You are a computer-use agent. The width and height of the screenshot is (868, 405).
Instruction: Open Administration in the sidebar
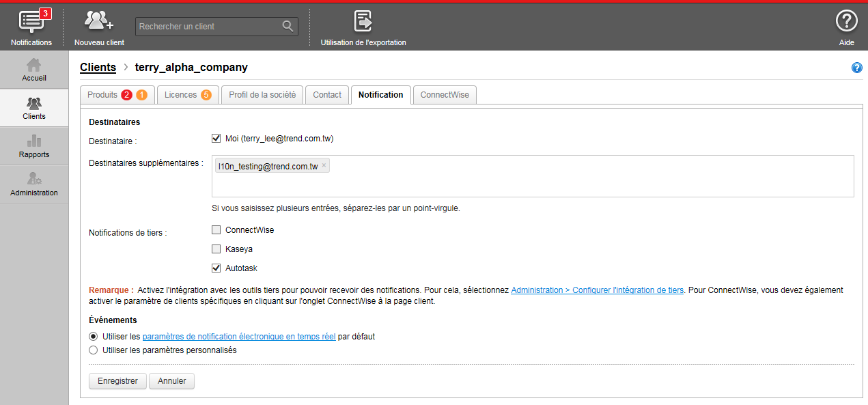point(34,184)
